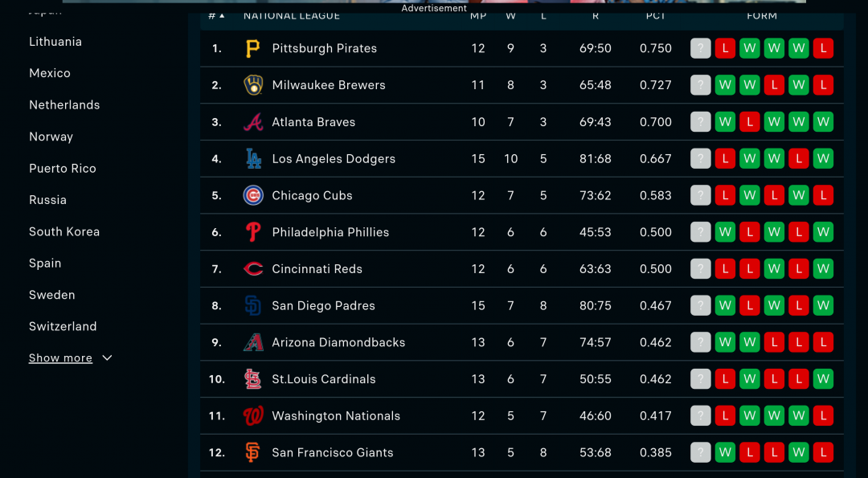Image resolution: width=868 pixels, height=478 pixels.
Task: Open the Philadelphia Phillies team link
Action: pyautogui.click(x=330, y=232)
